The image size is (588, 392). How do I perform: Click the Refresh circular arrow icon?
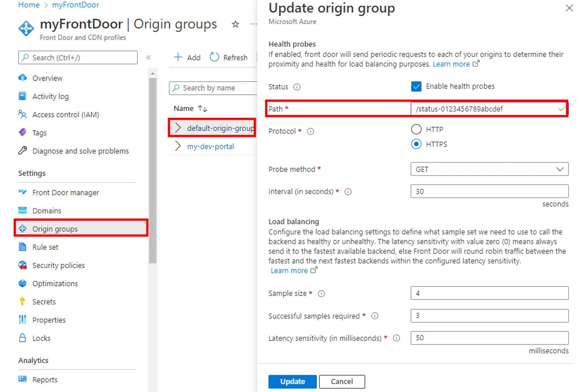[x=215, y=57]
